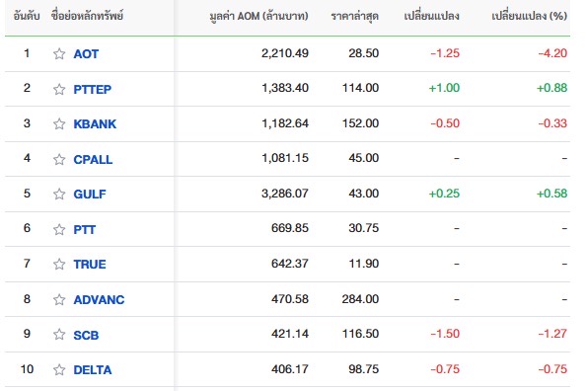Viewport: 588px width, 391px height.
Task: Toggle the GULF favorite star
Action: [x=59, y=194]
